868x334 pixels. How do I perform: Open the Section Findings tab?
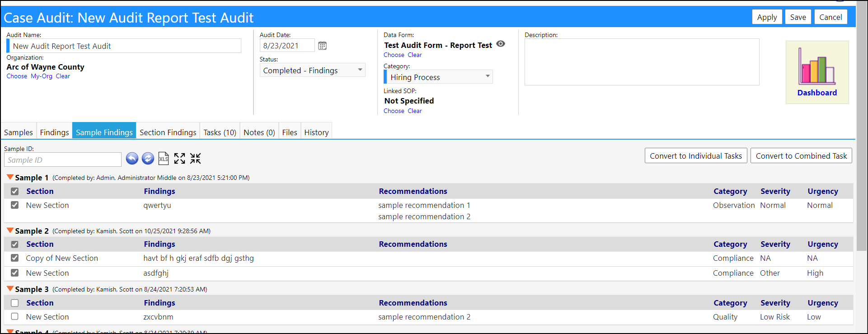click(x=168, y=132)
